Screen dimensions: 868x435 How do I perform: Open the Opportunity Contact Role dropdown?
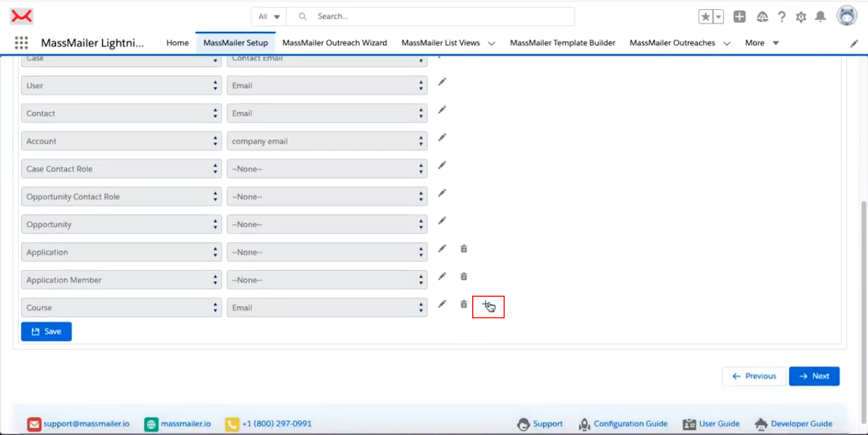point(122,197)
